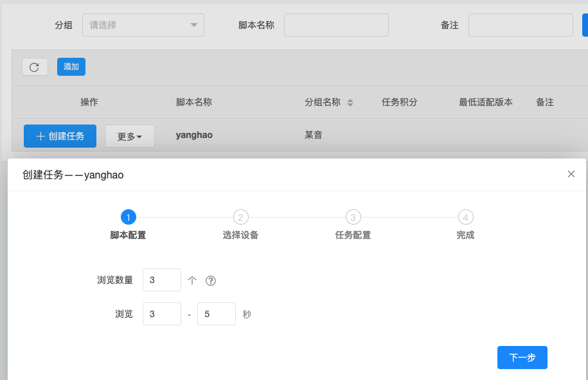The width and height of the screenshot is (588, 380).
Task: Click the minimum 浏览 seconds field
Action: [161, 314]
